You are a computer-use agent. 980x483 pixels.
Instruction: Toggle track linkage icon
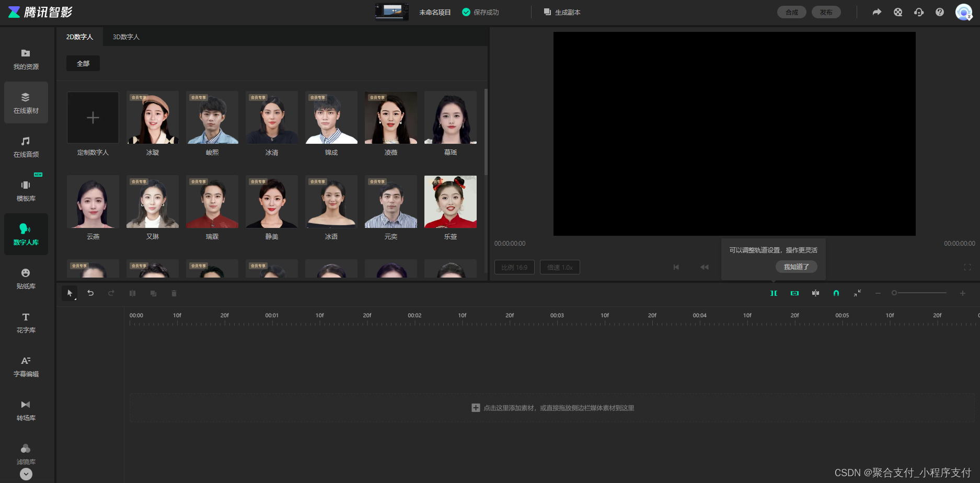click(x=794, y=293)
